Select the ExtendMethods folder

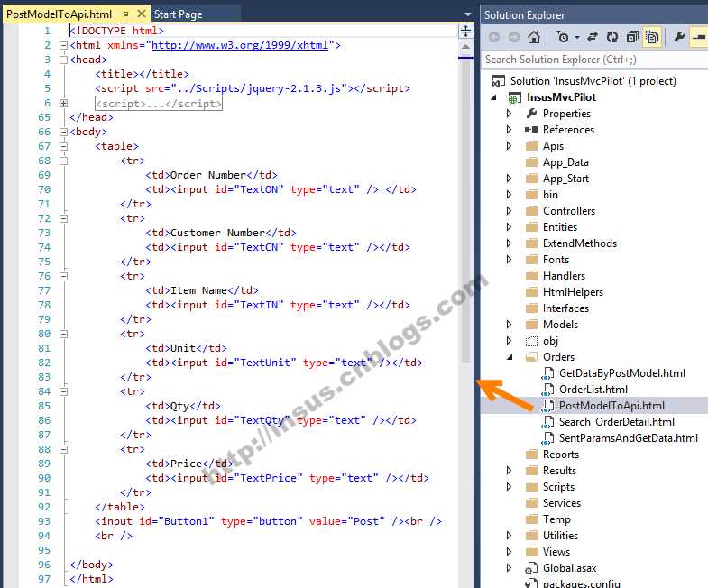[x=580, y=243]
